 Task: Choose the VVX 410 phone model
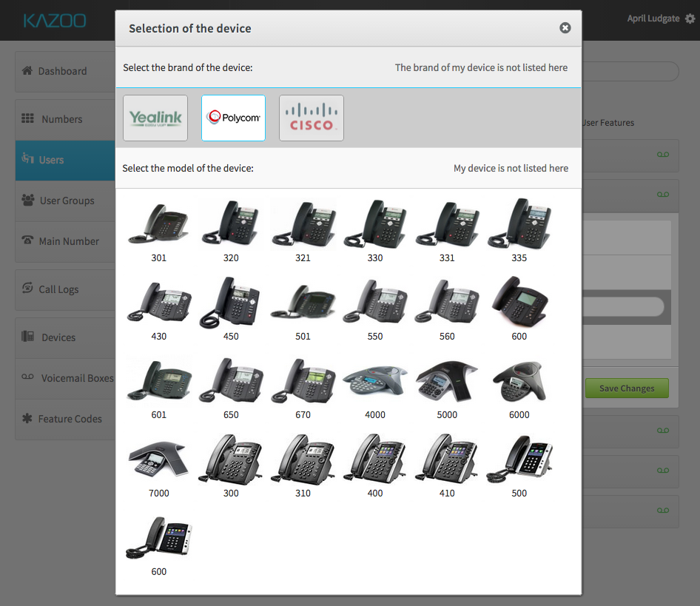coord(447,466)
